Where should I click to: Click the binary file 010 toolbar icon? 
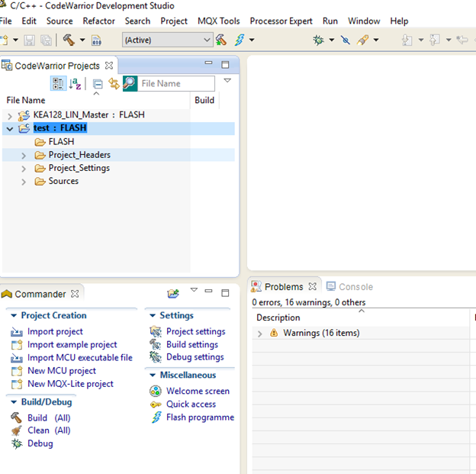96,40
